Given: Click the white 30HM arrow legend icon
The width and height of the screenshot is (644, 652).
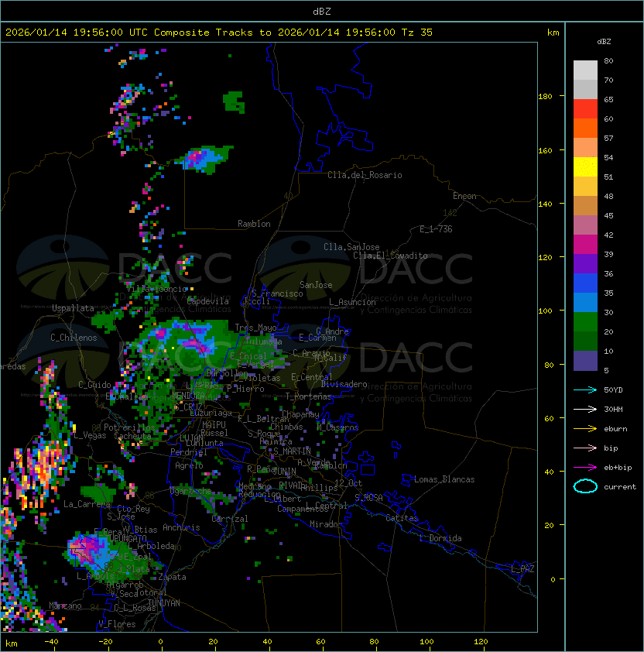Looking at the screenshot, I should pos(585,409).
